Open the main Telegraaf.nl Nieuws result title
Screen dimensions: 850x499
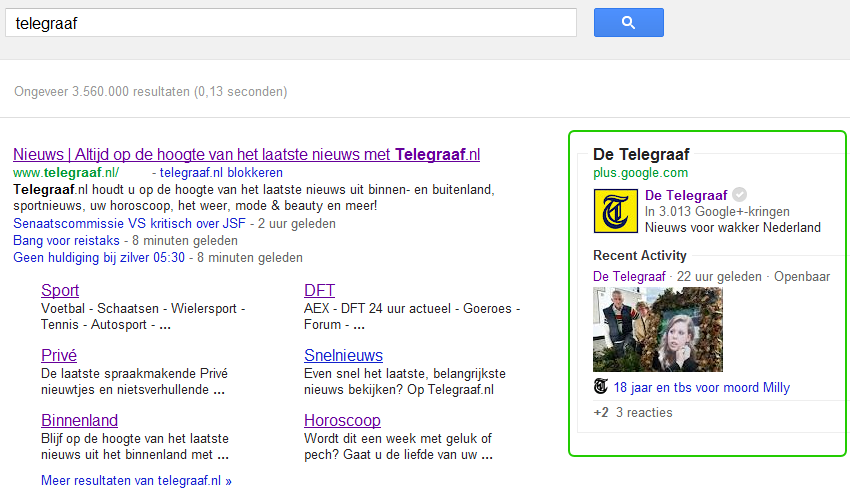[x=246, y=154]
